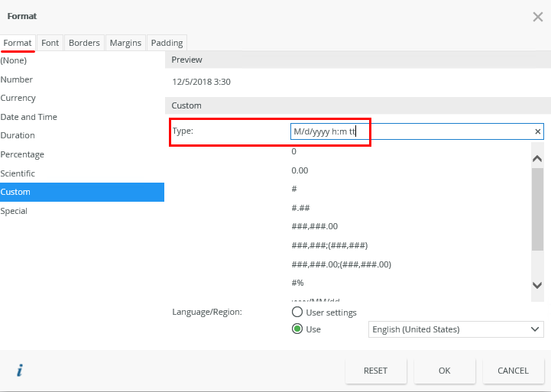
Task: Close the Format dialog
Action: click(x=536, y=16)
